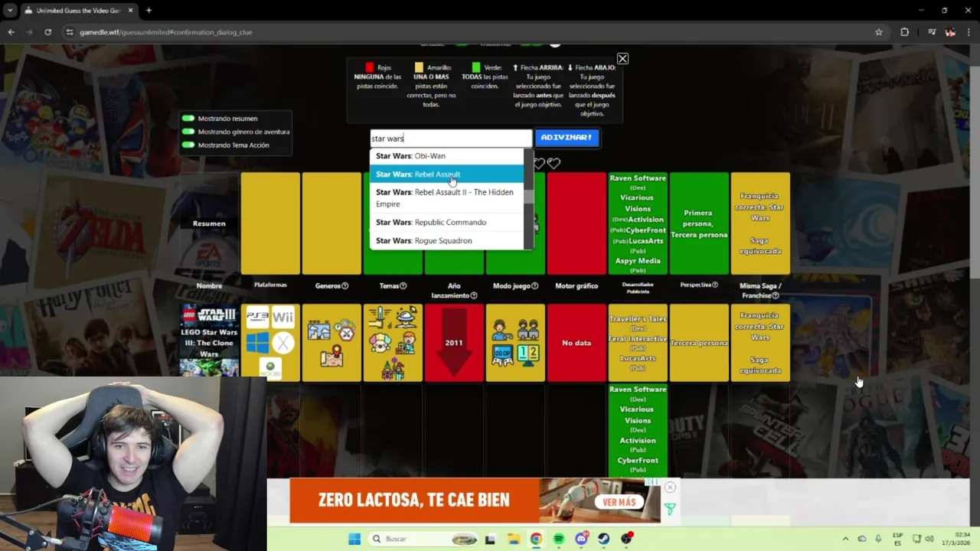
Task: Click the taskbar Buscar search box
Action: pyautogui.click(x=423, y=539)
